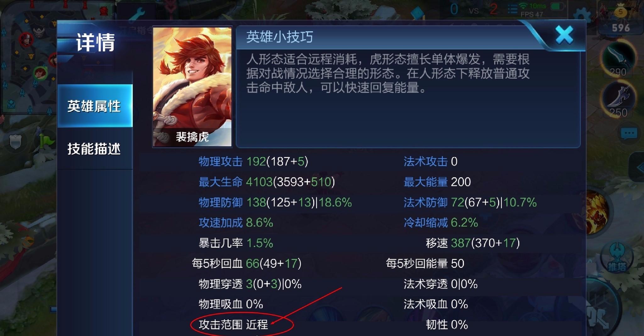Screen dimensions: 644x336
Task: Expand the arrow on the right edge
Action: pyautogui.click(x=638, y=168)
